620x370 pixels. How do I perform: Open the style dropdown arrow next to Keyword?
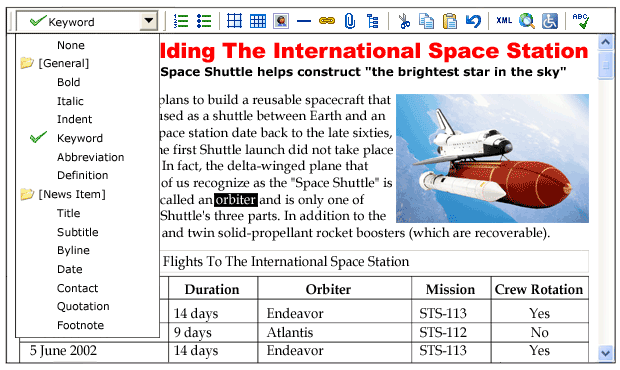(149, 21)
